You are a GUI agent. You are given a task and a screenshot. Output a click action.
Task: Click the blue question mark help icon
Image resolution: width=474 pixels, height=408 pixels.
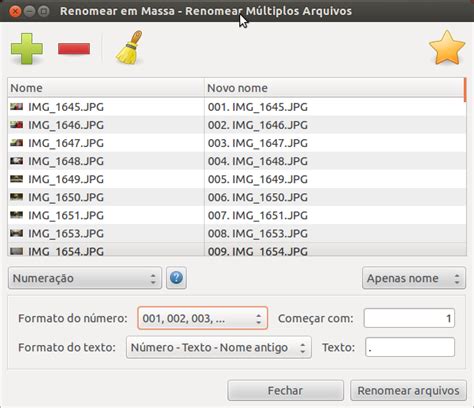pyautogui.click(x=176, y=278)
